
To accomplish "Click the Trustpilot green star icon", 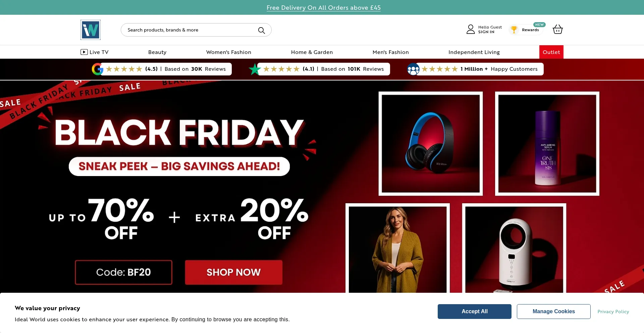I will pos(255,69).
